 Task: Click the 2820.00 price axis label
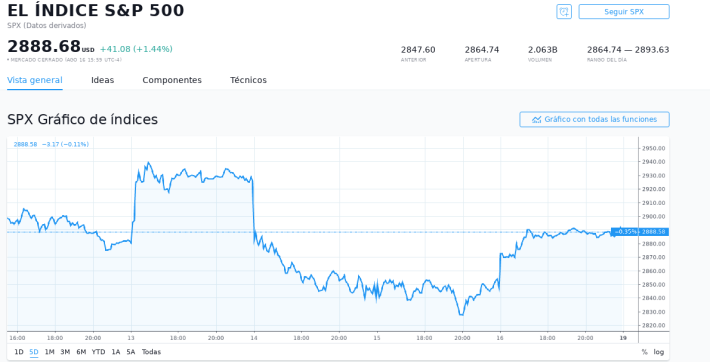tap(653, 325)
